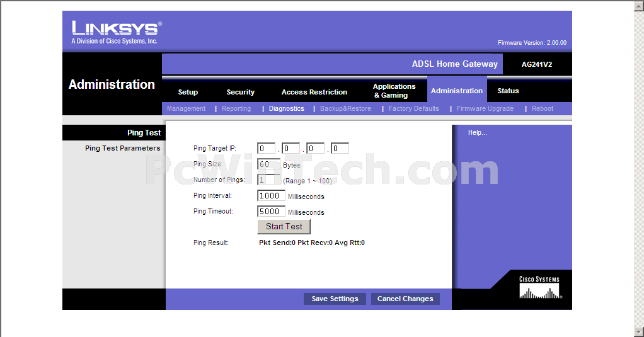
Task: Click the Number of Pings field
Action: coord(268,180)
